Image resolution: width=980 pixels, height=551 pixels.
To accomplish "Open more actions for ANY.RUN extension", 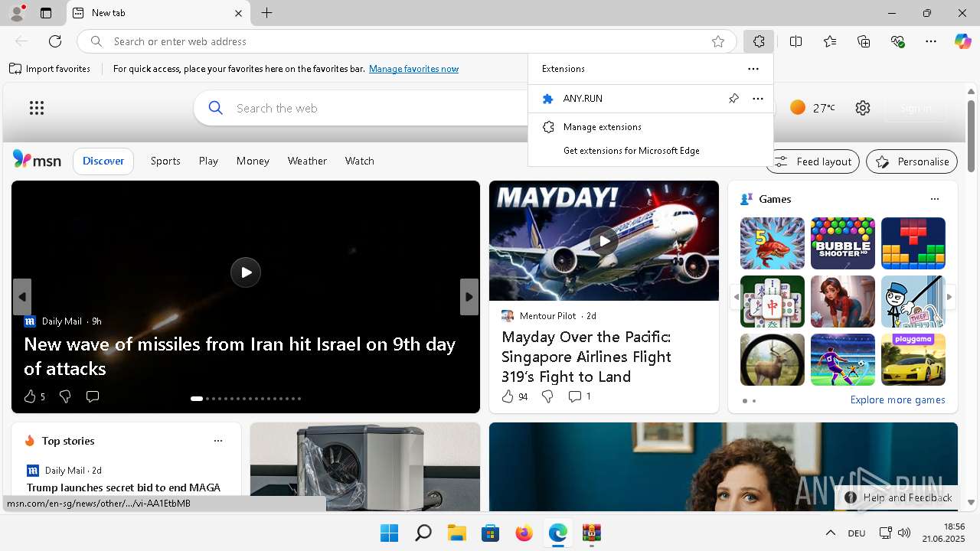I will pos(758,99).
